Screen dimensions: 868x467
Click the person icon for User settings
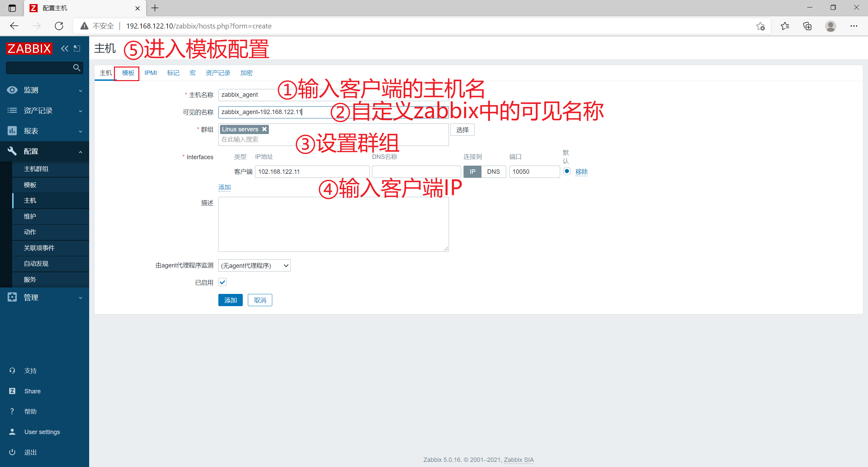tap(12, 432)
